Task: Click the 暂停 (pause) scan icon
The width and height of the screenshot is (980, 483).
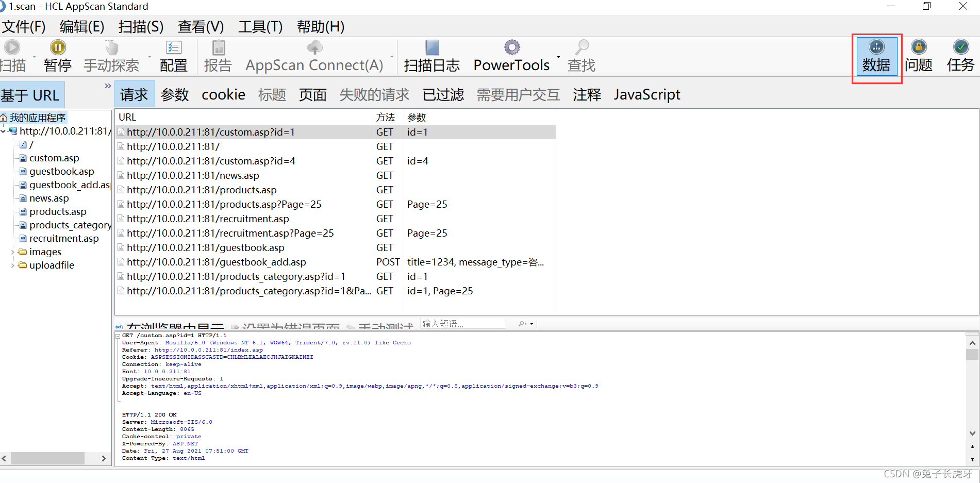Action: click(x=58, y=47)
